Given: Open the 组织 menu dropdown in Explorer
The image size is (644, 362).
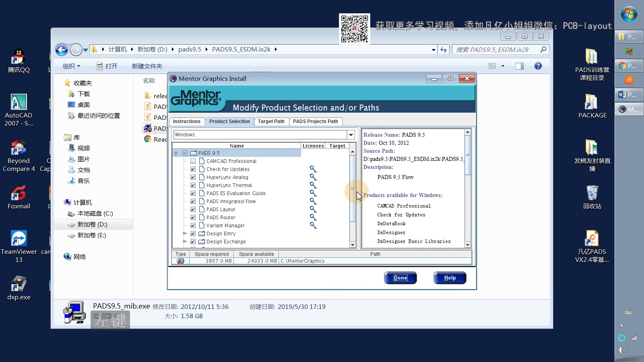Looking at the screenshot, I should point(71,66).
